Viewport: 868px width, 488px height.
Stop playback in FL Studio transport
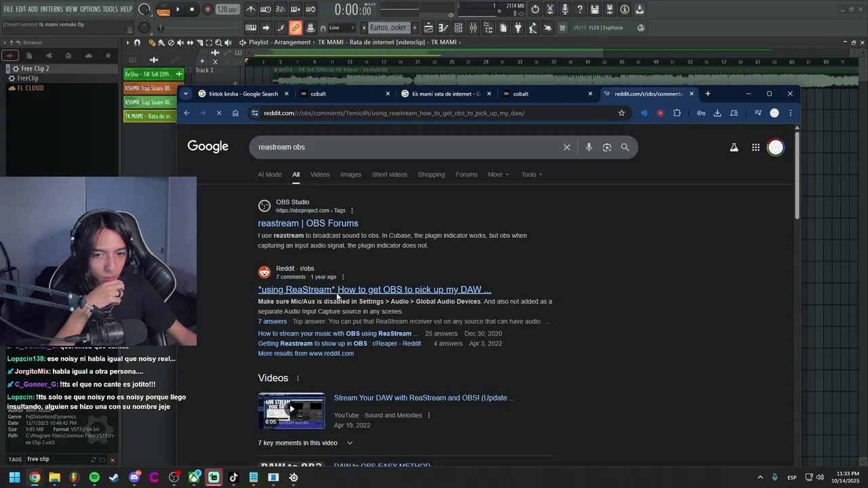point(192,9)
